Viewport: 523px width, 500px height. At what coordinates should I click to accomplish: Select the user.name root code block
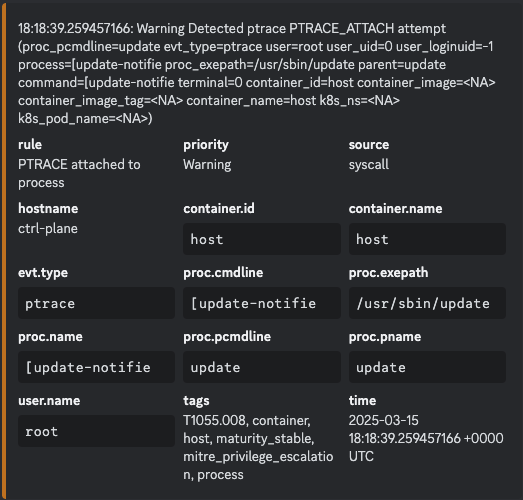point(96,431)
